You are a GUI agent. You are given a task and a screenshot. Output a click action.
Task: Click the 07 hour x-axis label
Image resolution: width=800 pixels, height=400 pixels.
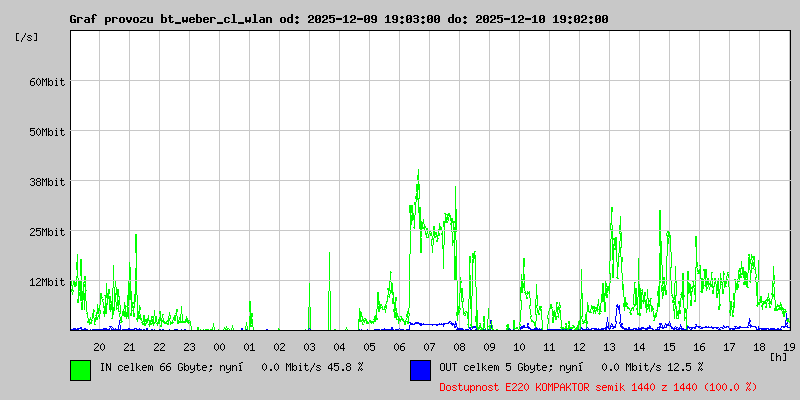[430, 347]
